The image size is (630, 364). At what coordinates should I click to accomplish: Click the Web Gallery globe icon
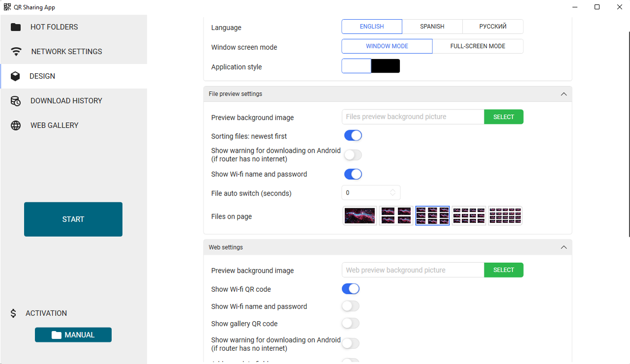pos(16,125)
